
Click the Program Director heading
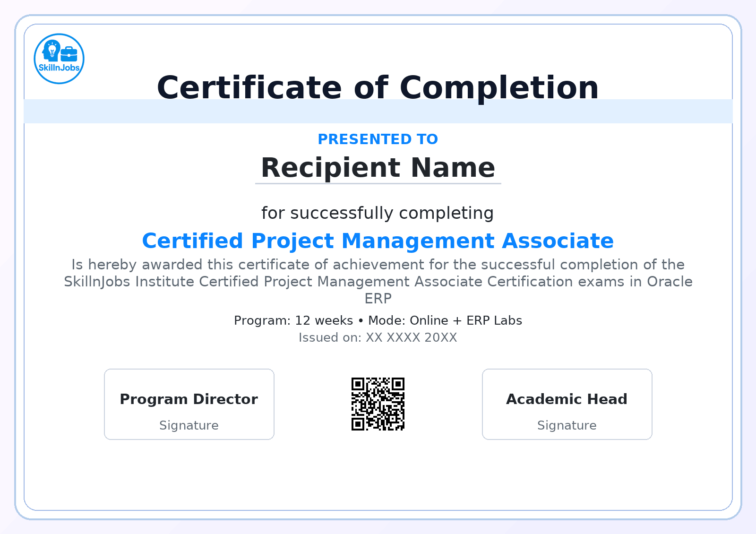[189, 399]
